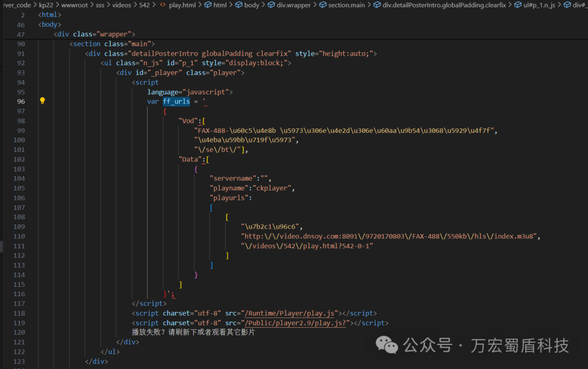Screen dimensions: 588x369
Task: Click the "servername" key text
Action: pyautogui.click(x=233, y=179)
